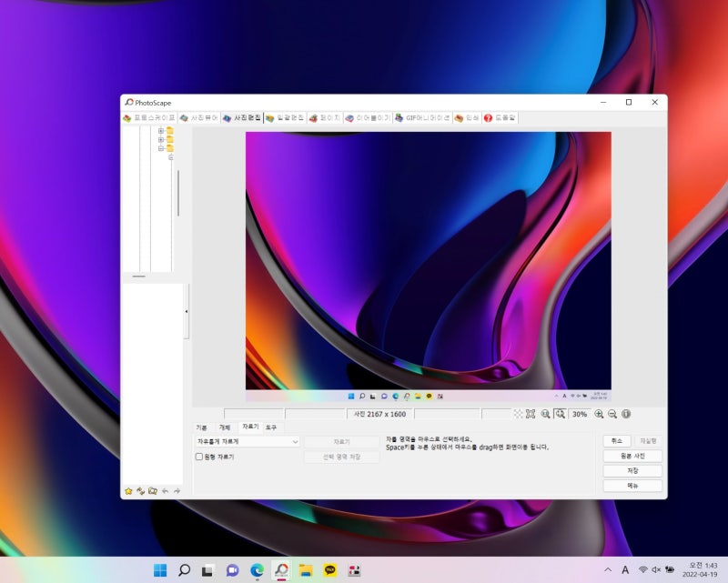Click the folder tree vertical scrollbar
Image resolution: width=728 pixels, height=583 pixels.
point(178,193)
